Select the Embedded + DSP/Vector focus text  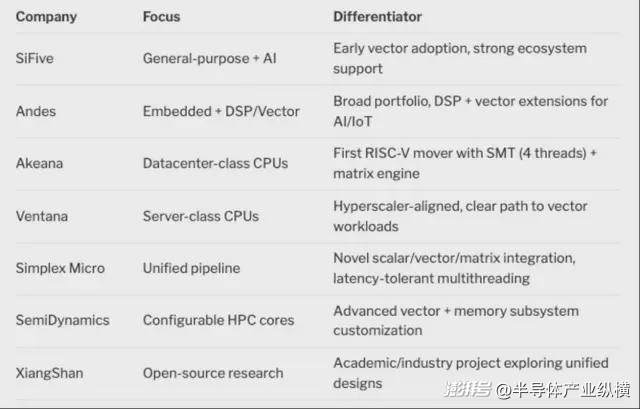(221, 111)
